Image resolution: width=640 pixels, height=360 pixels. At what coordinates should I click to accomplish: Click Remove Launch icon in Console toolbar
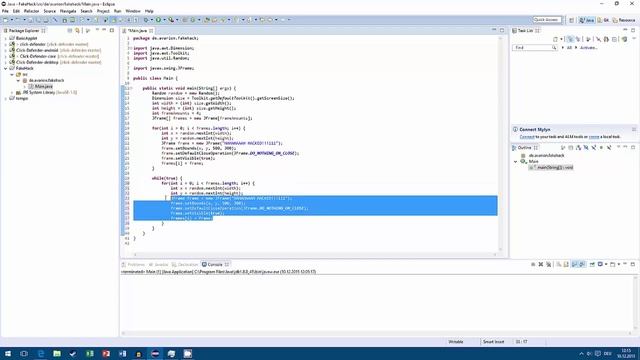(x=541, y=264)
